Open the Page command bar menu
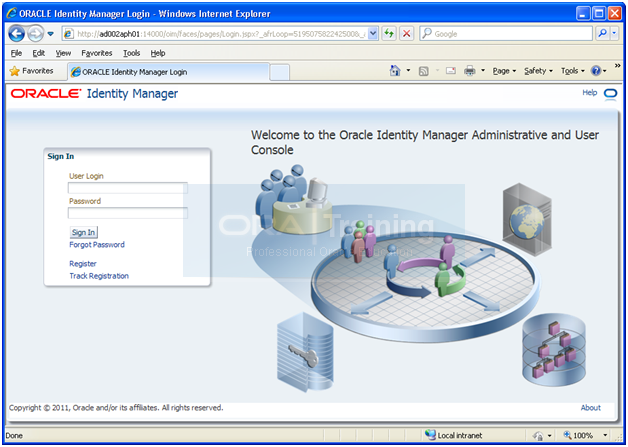 pyautogui.click(x=504, y=71)
